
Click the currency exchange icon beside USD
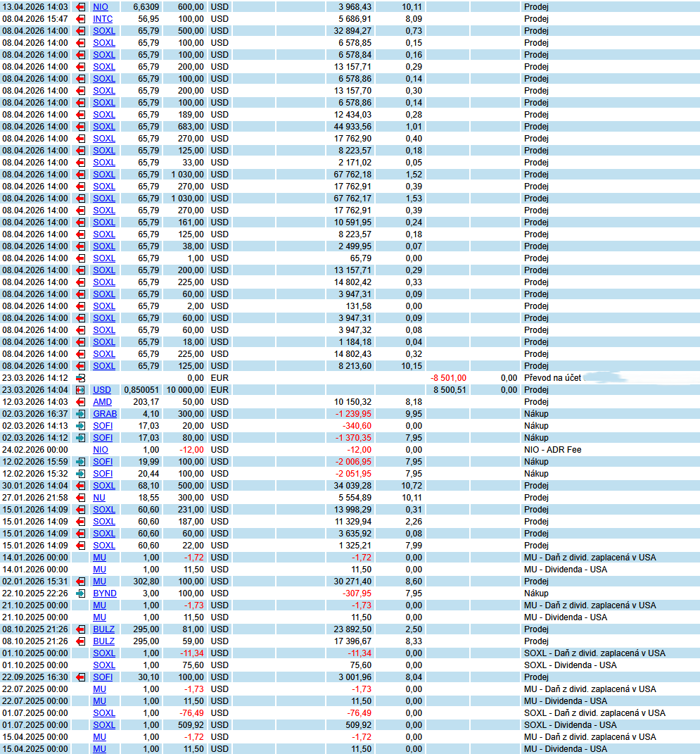coord(80,390)
